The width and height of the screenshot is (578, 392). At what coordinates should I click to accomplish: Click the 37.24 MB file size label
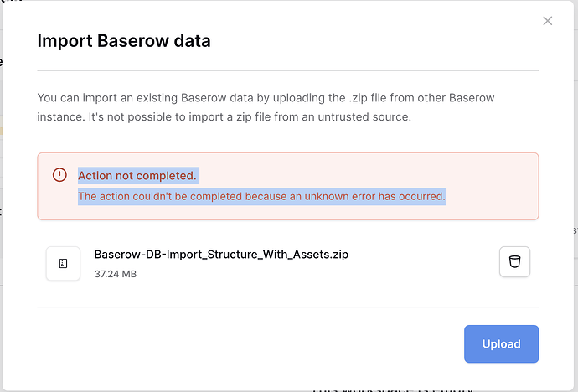point(116,274)
